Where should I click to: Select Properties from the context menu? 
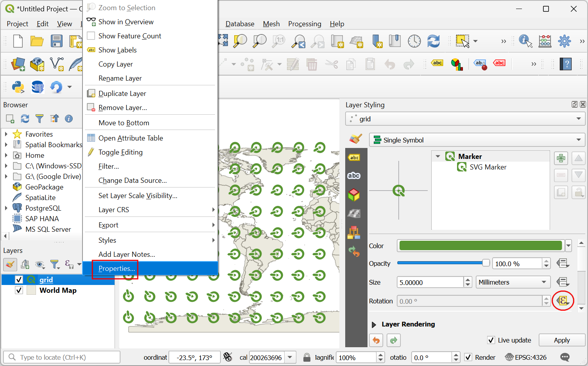coord(117,269)
